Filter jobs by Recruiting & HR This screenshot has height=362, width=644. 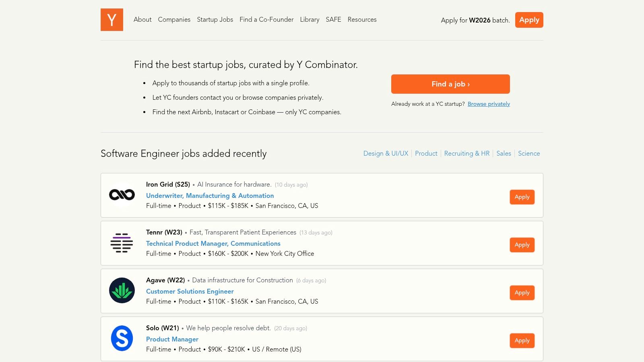point(467,153)
